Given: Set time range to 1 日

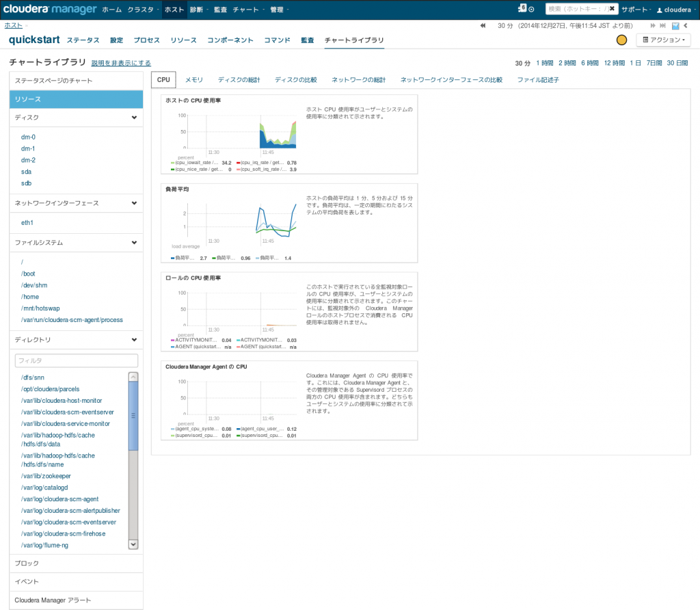Looking at the screenshot, I should [x=635, y=64].
